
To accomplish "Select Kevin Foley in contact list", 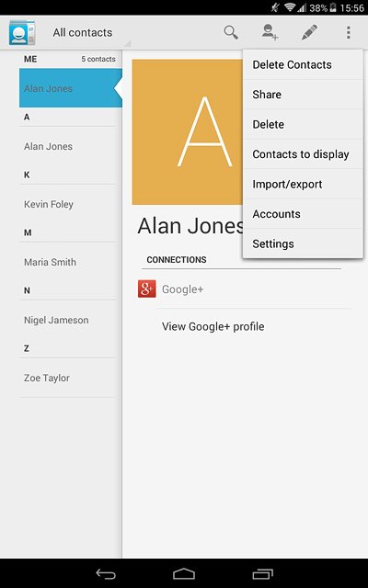I will (x=67, y=204).
